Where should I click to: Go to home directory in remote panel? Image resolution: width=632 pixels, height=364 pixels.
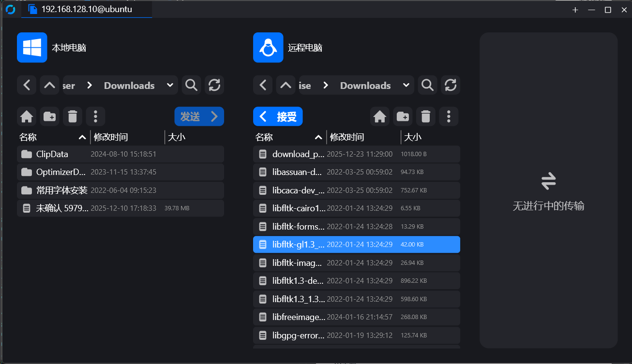[x=380, y=116]
